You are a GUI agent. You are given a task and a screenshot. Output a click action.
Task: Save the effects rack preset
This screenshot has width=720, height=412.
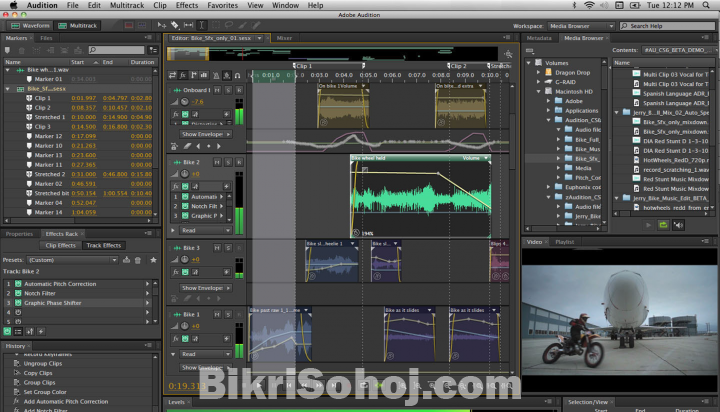pos(126,260)
